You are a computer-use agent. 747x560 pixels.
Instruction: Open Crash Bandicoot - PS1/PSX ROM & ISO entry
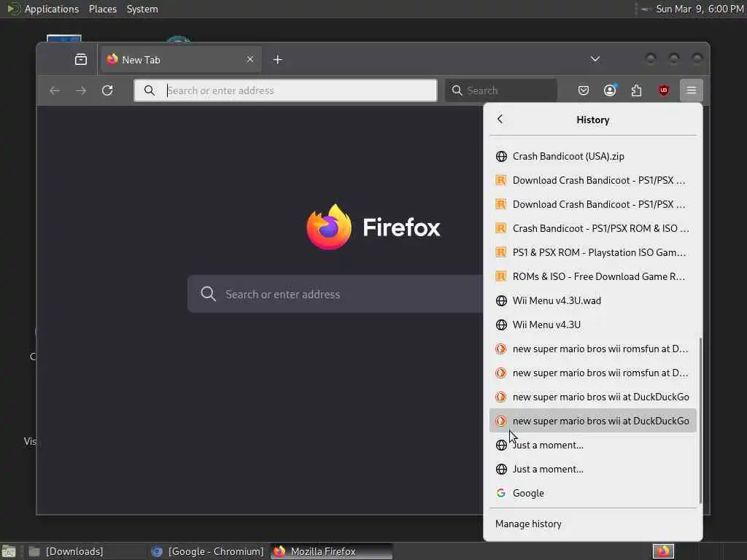pos(592,228)
